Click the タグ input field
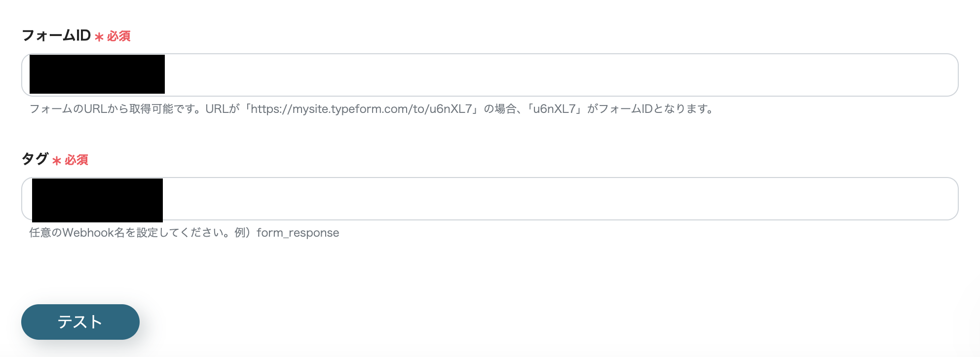Image resolution: width=980 pixels, height=357 pixels. pyautogui.click(x=489, y=200)
